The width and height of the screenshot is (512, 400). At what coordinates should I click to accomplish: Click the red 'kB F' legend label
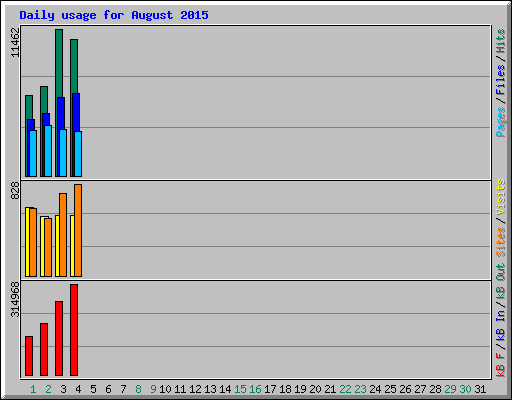tap(500, 364)
